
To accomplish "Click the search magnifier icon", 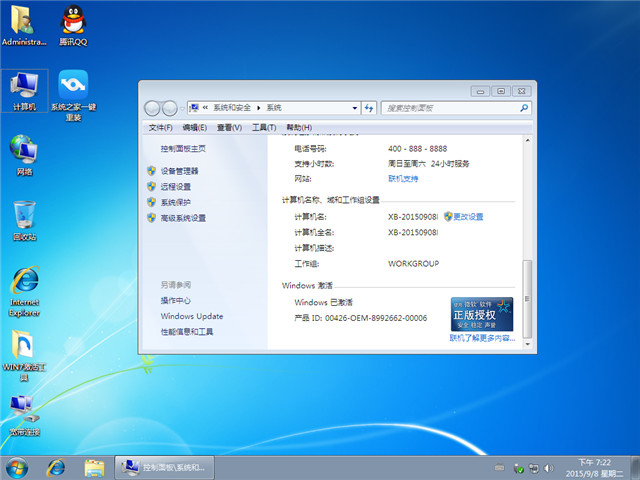I will [524, 108].
